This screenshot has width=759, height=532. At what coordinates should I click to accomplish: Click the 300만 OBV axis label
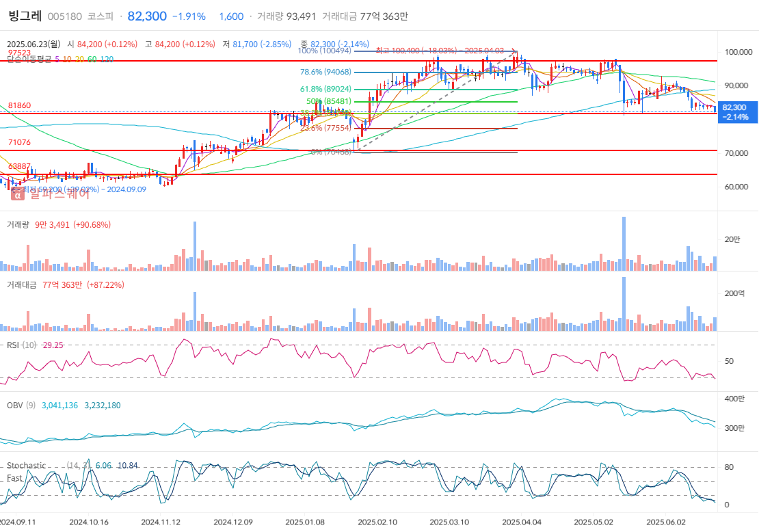(734, 429)
